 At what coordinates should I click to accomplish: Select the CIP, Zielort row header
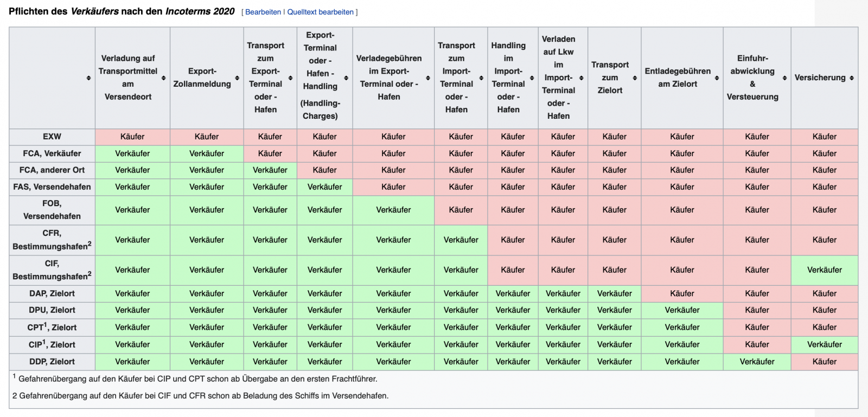click(52, 344)
